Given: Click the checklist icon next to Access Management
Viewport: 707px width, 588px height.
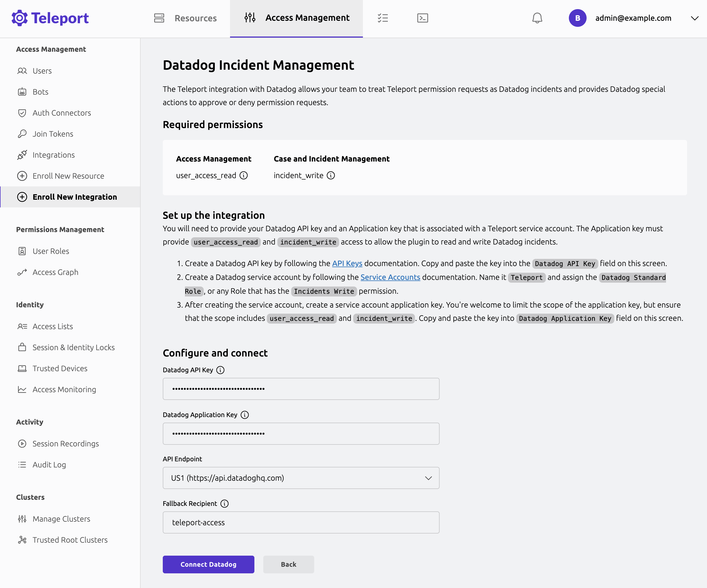Looking at the screenshot, I should [383, 18].
